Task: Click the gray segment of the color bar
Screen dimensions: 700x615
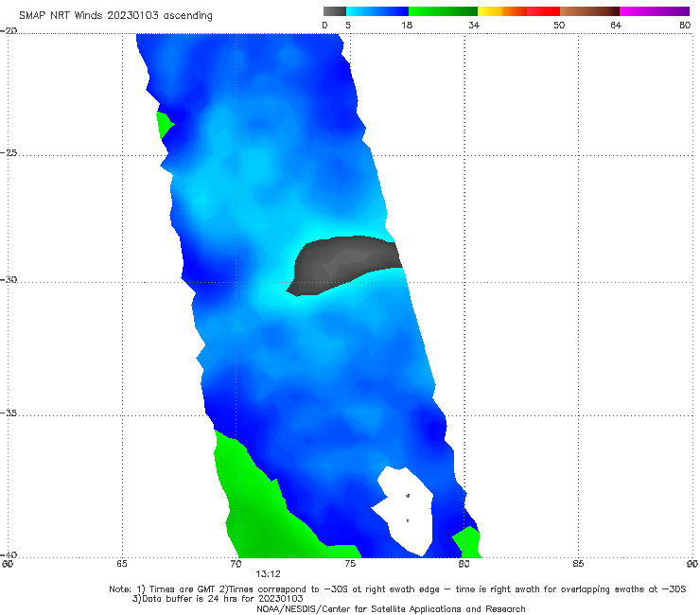Action: tap(334, 11)
